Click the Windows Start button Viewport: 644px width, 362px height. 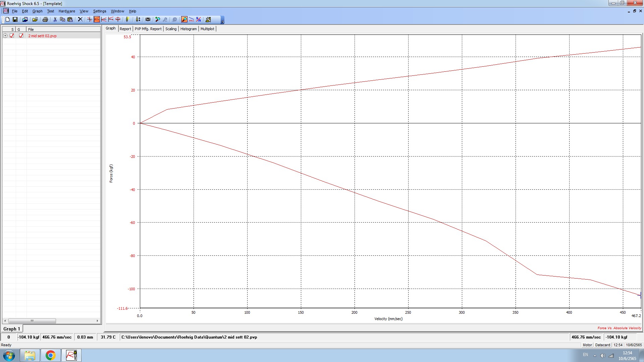click(x=9, y=355)
